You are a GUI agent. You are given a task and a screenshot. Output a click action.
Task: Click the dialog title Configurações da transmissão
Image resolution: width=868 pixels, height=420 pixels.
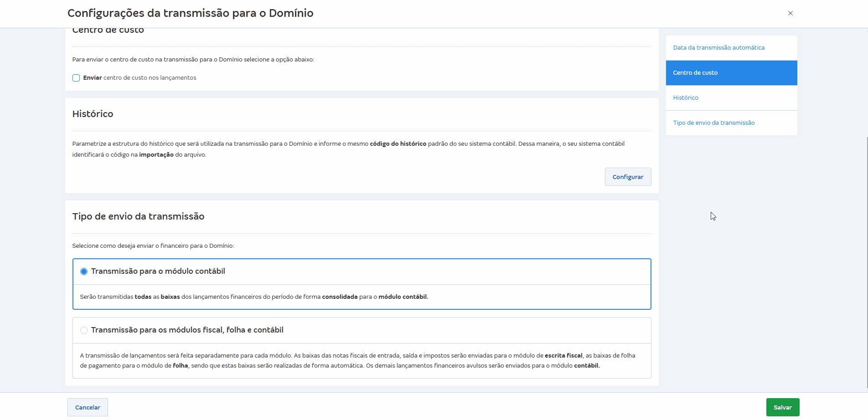(190, 13)
